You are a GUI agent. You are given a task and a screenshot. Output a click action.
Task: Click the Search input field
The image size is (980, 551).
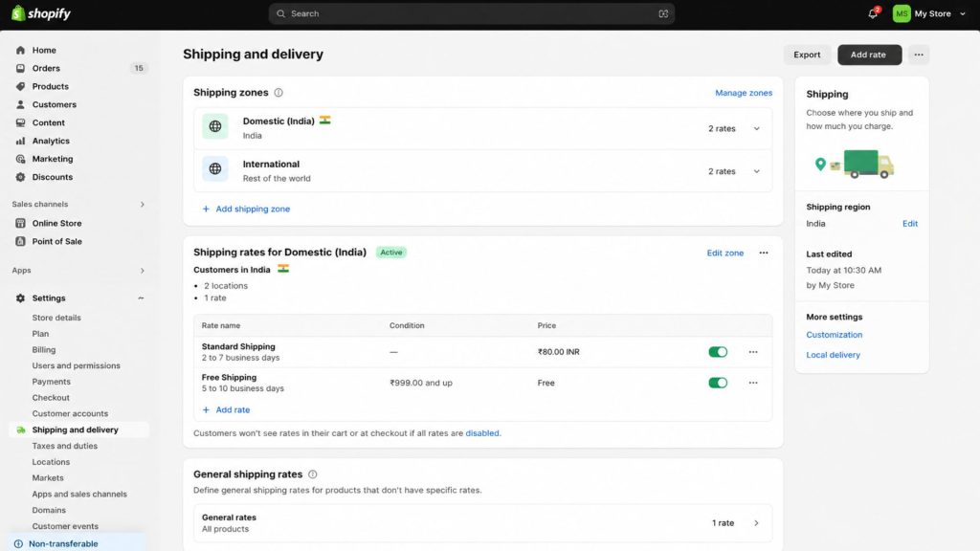pyautogui.click(x=471, y=13)
